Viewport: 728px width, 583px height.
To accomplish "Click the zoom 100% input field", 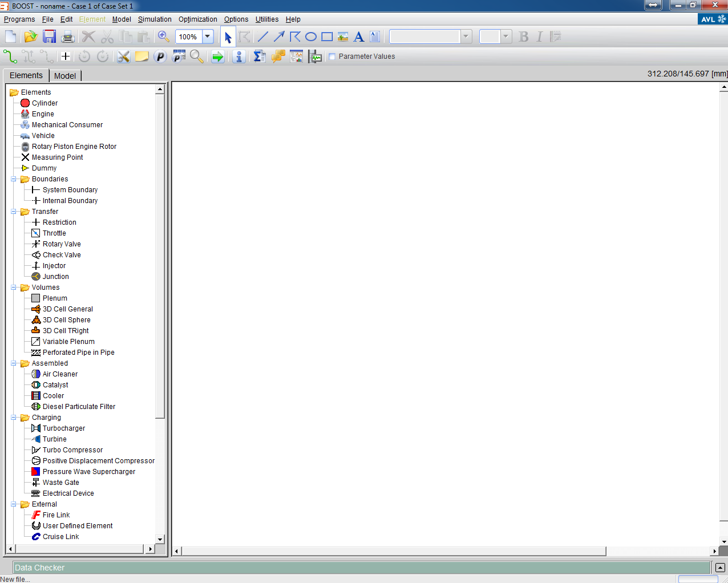I will tap(189, 37).
